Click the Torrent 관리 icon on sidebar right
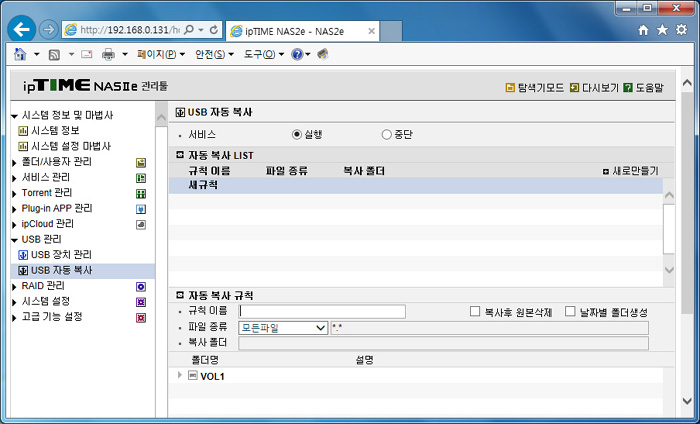Image resolution: width=700 pixels, height=424 pixels. tap(141, 193)
